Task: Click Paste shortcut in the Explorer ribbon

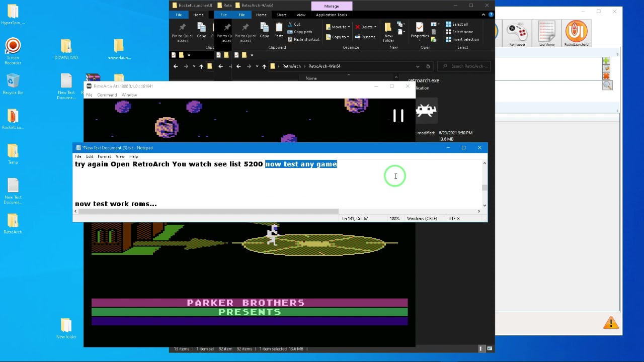Action: 303,39
